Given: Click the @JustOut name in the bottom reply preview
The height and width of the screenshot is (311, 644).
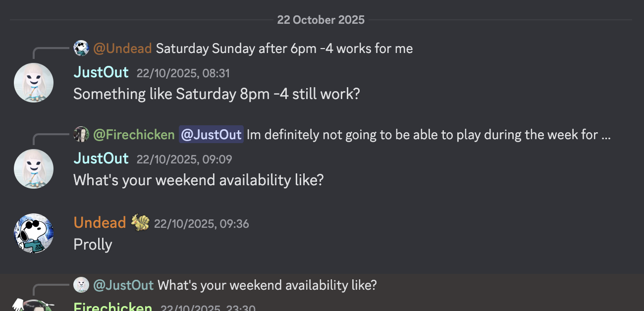Looking at the screenshot, I should (x=123, y=285).
